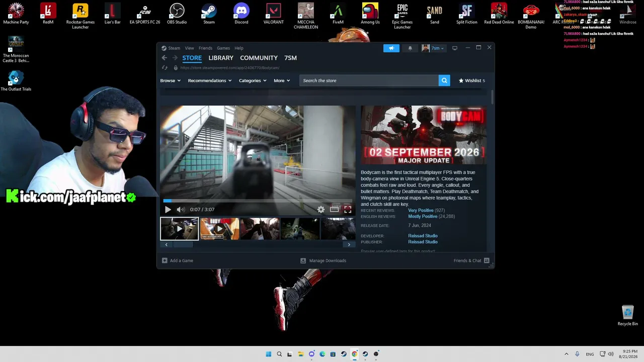This screenshot has height=362, width=644.
Task: Toggle fullscreen for the trailer video
Action: tap(348, 209)
